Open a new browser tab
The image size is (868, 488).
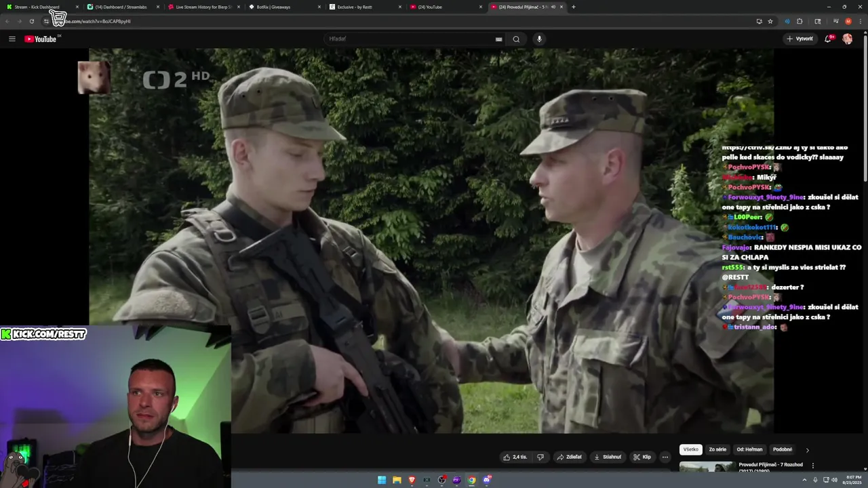pos(573,7)
